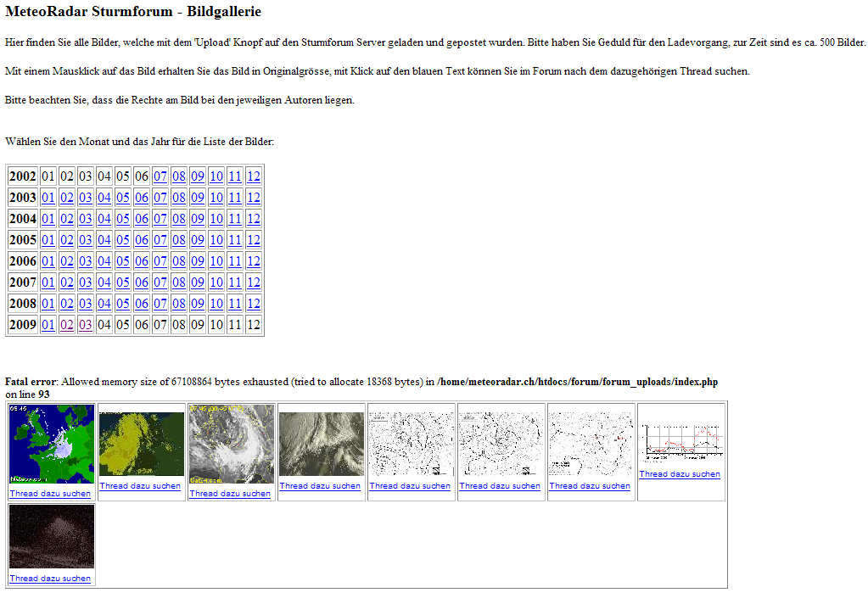Open month 10 of year 2004
The width and height of the screenshot is (868, 593).
tap(216, 219)
